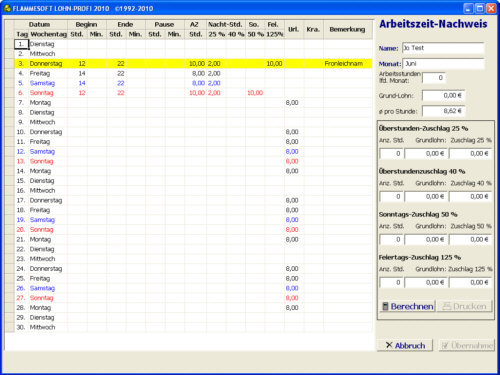This screenshot has width=500, height=375.
Task: Click Url. value 8,00 for 13. Sonntag
Action: point(294,161)
